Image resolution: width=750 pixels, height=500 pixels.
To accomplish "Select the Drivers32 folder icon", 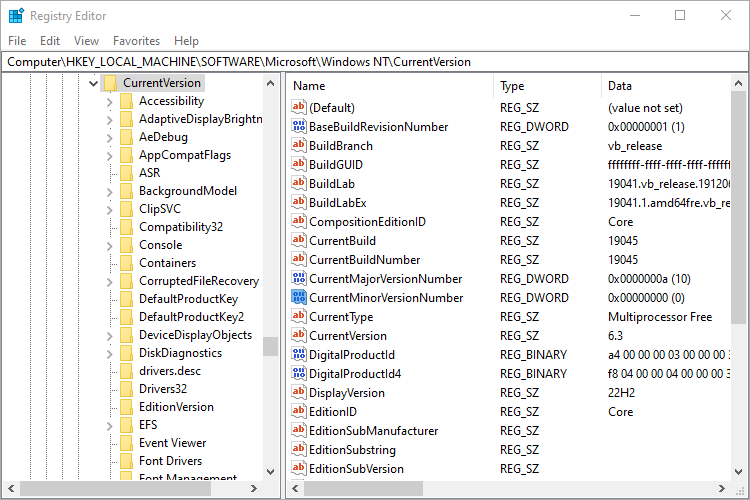I will pos(126,389).
